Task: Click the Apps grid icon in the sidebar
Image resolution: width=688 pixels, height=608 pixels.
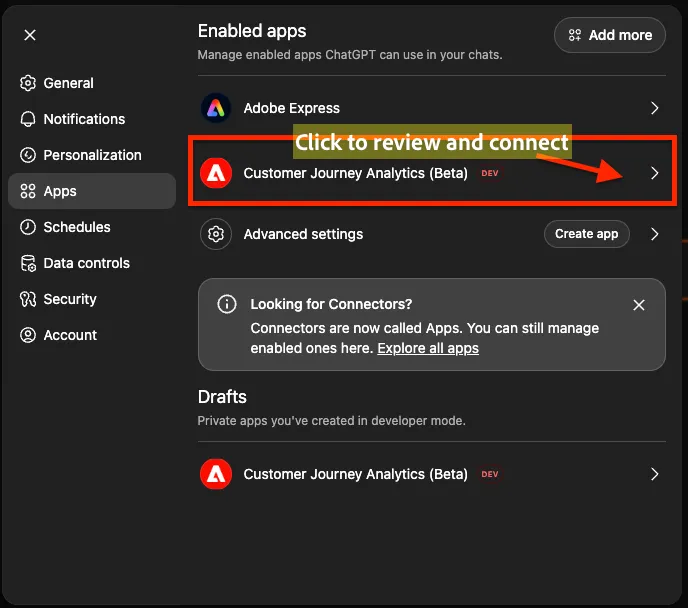Action: coord(28,191)
